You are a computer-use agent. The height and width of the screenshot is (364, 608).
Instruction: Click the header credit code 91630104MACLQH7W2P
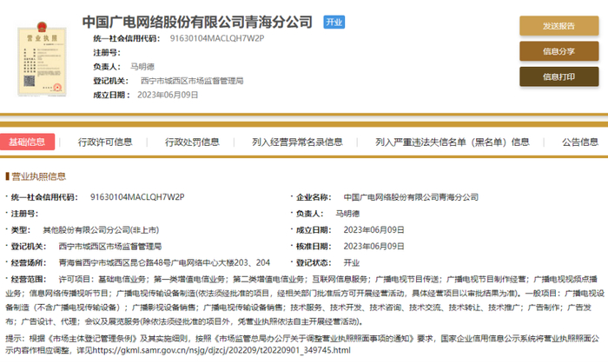click(x=217, y=38)
